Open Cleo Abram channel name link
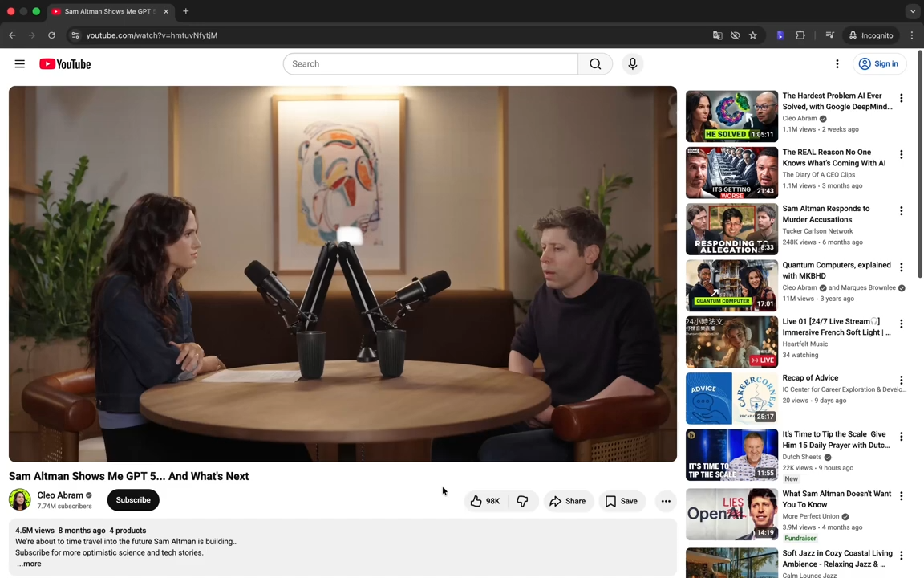 [x=60, y=495]
